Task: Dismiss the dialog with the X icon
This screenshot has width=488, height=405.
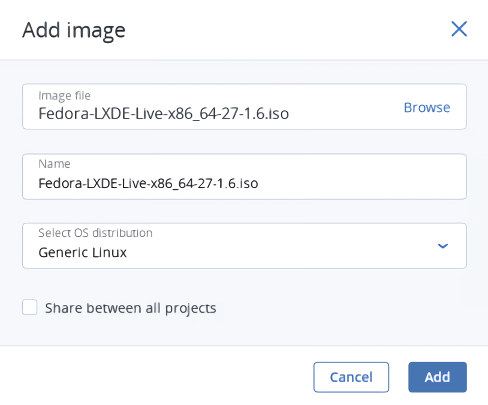Action: (459, 29)
